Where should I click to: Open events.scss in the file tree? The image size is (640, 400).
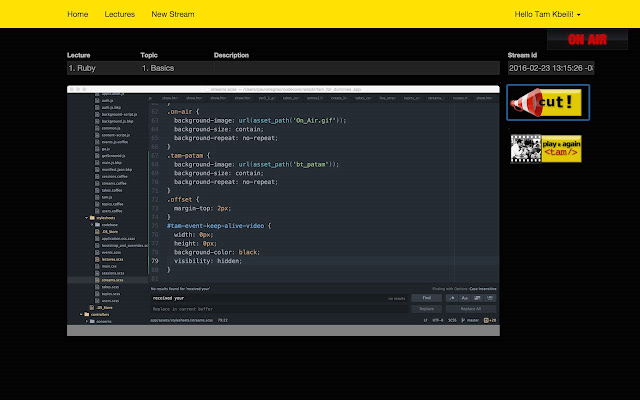coord(110,252)
